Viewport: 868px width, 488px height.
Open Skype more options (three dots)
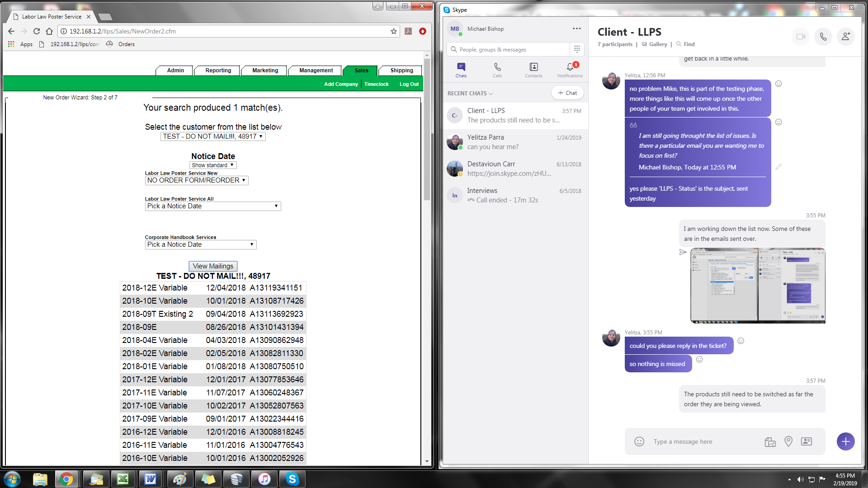pyautogui.click(x=576, y=28)
